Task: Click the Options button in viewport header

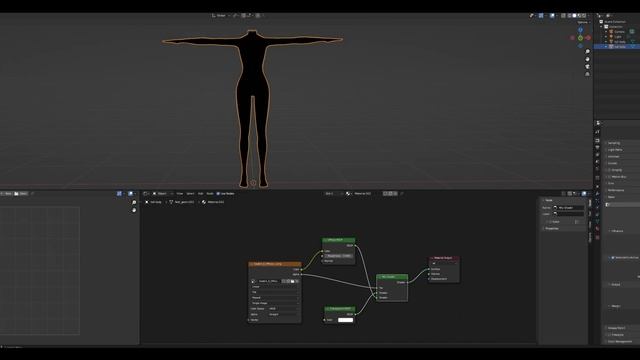Action: point(583,22)
